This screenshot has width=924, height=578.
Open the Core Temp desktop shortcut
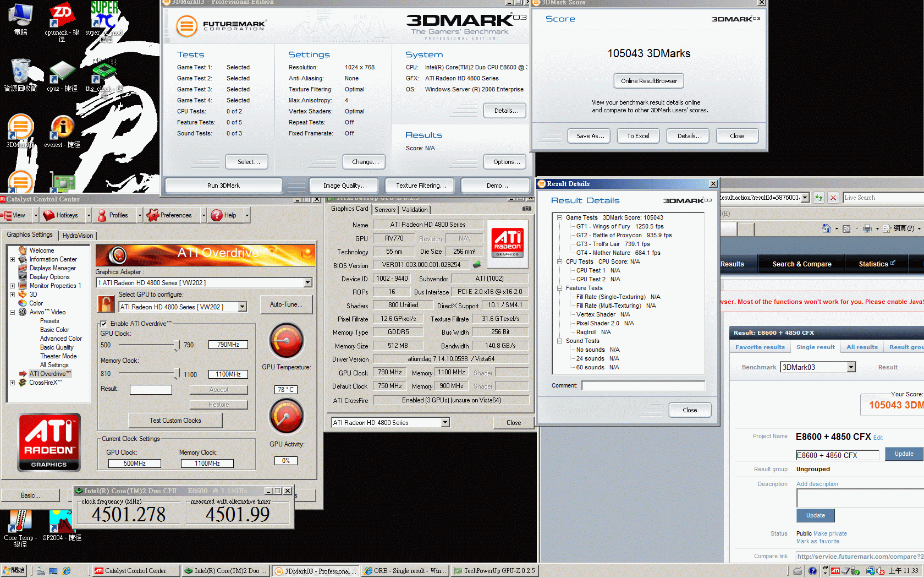pos(20,528)
